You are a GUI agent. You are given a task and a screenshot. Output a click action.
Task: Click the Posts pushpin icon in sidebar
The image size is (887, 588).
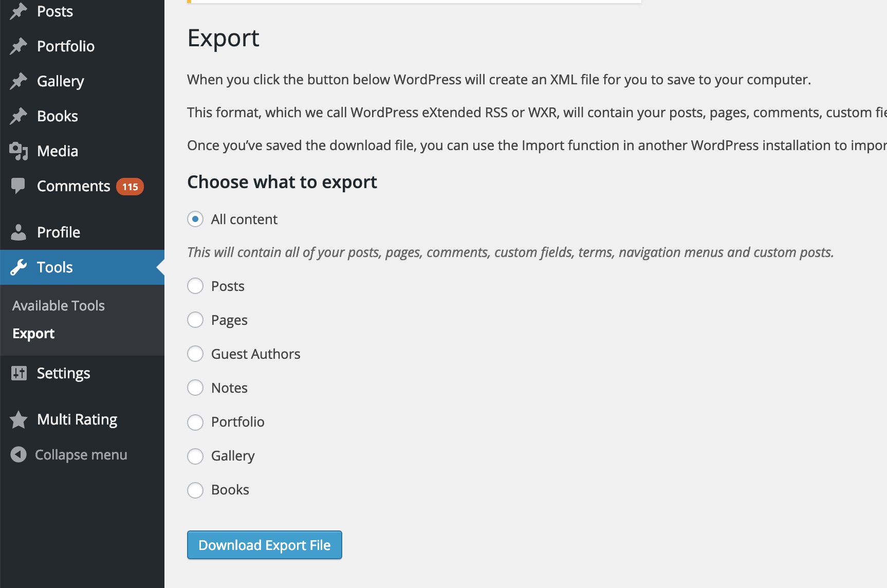point(19,11)
